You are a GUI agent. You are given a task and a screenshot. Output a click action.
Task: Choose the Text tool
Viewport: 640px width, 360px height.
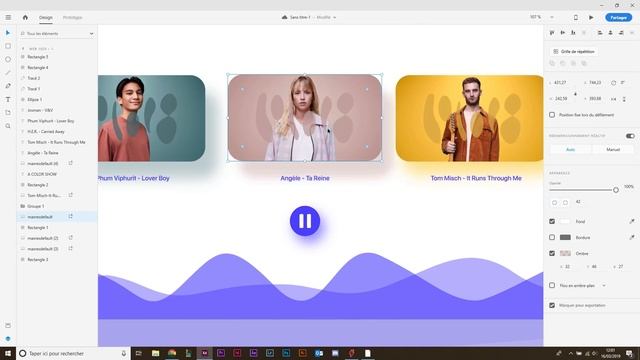tap(8, 99)
